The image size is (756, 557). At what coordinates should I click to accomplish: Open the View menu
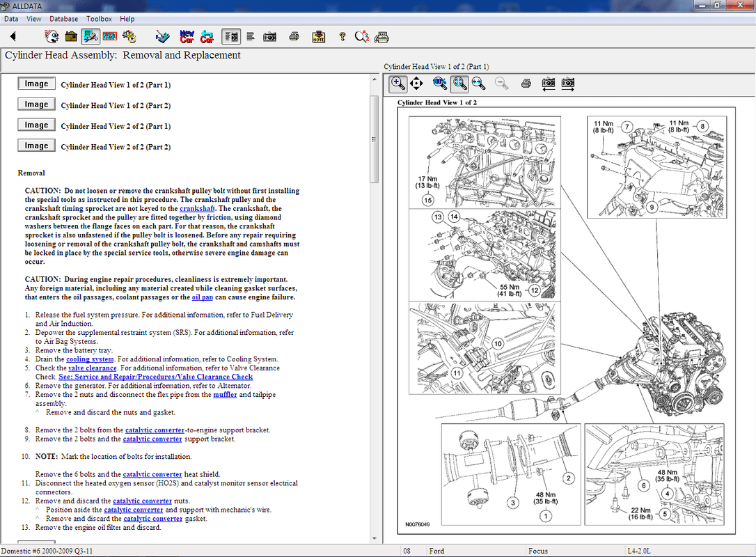click(33, 19)
